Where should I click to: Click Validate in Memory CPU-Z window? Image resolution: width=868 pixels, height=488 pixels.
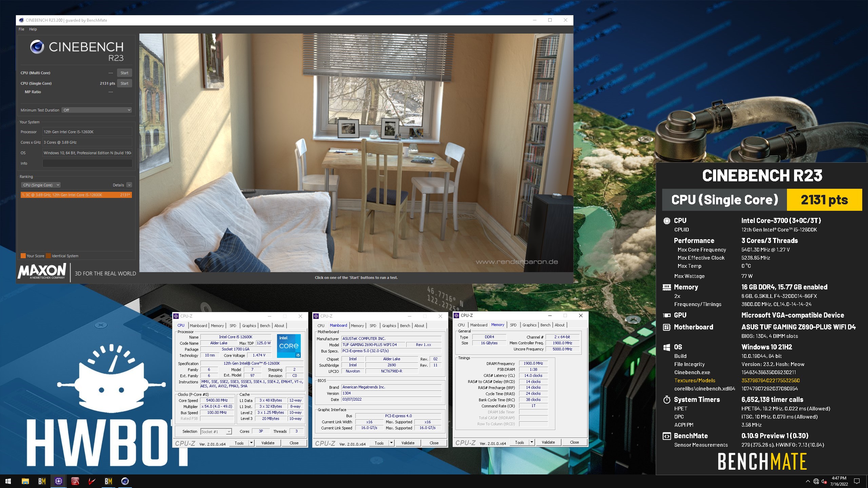(x=548, y=442)
